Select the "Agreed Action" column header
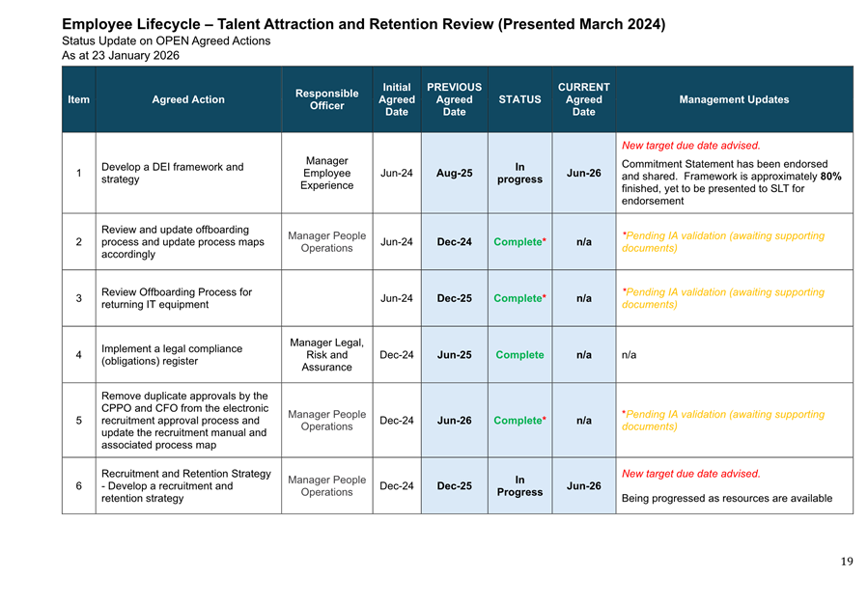The height and width of the screenshot is (604, 868). (188, 99)
